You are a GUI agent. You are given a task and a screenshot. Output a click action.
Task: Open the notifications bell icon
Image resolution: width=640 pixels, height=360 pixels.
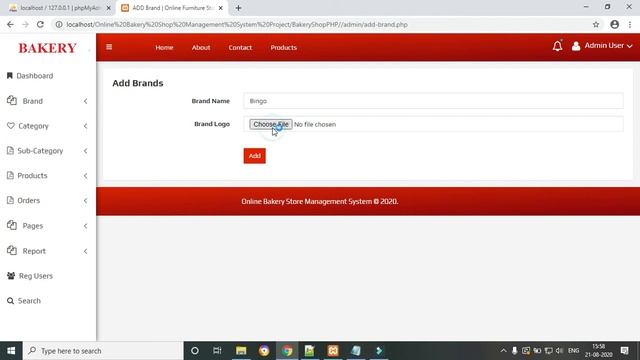tap(557, 46)
